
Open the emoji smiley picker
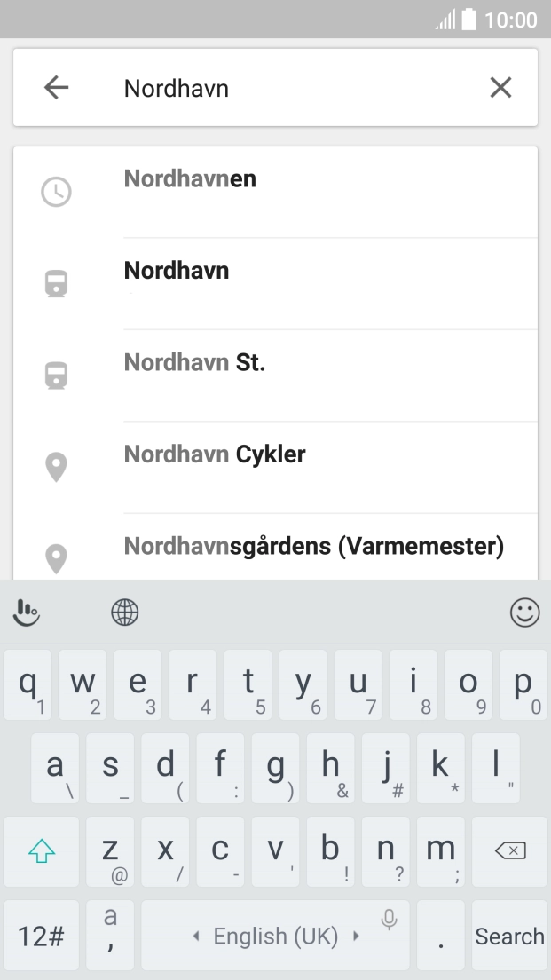tap(525, 612)
